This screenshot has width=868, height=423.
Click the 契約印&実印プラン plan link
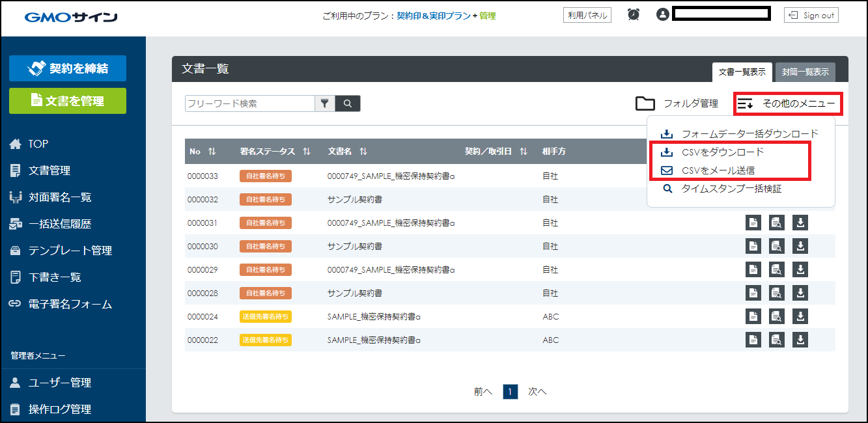(434, 16)
